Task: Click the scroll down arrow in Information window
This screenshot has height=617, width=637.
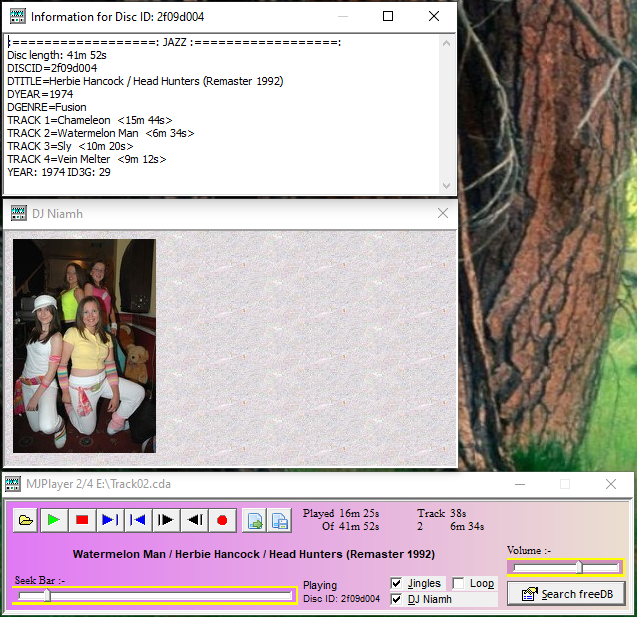Action: pyautogui.click(x=446, y=186)
